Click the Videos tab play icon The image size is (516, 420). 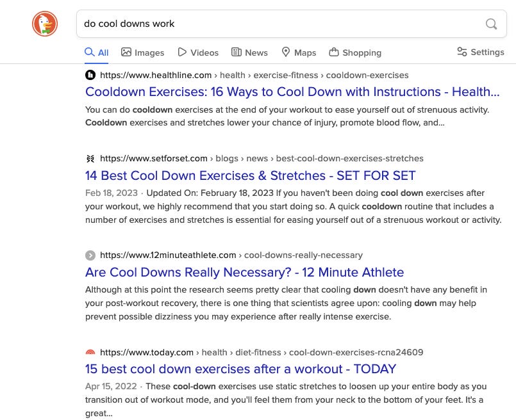coord(182,52)
